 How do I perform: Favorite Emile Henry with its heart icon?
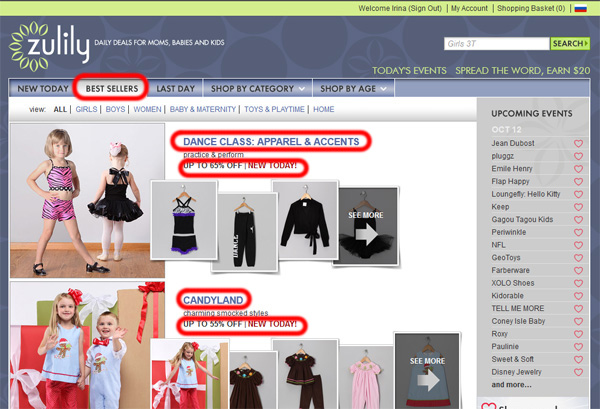point(578,169)
